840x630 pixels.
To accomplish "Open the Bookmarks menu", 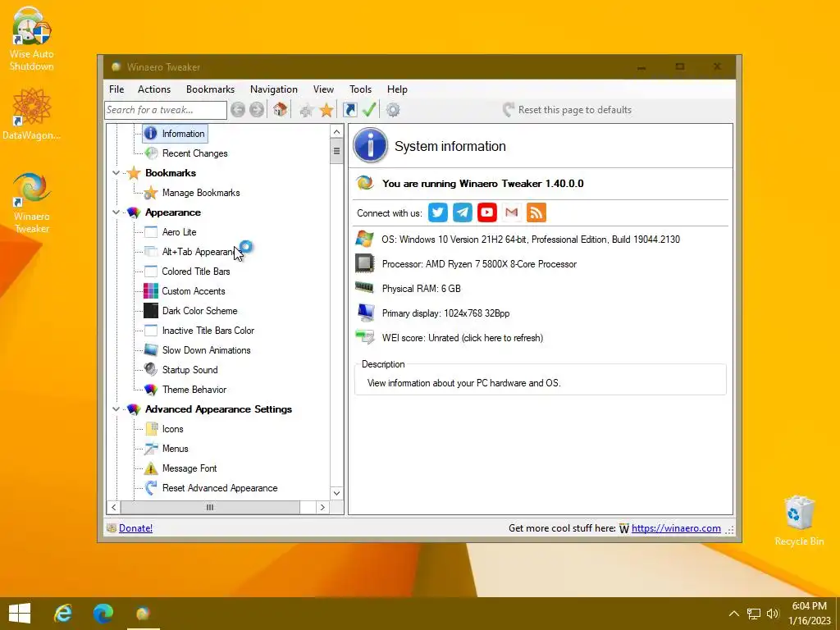I will [210, 89].
